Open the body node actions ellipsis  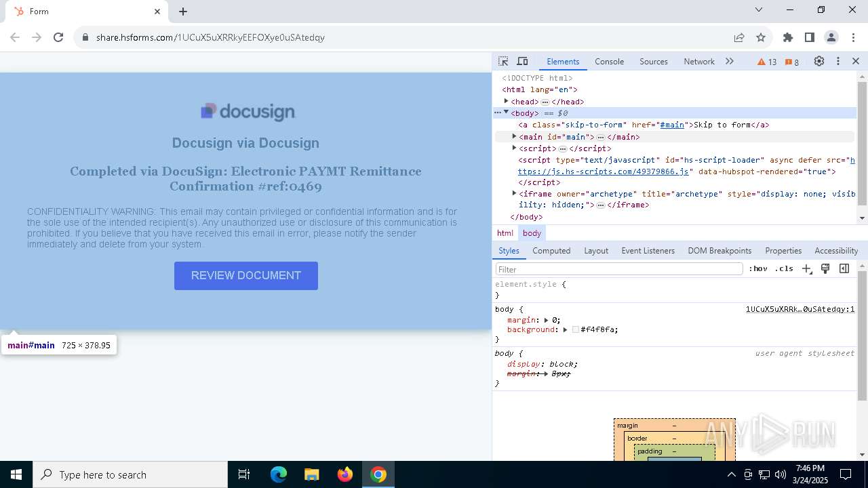pyautogui.click(x=497, y=113)
